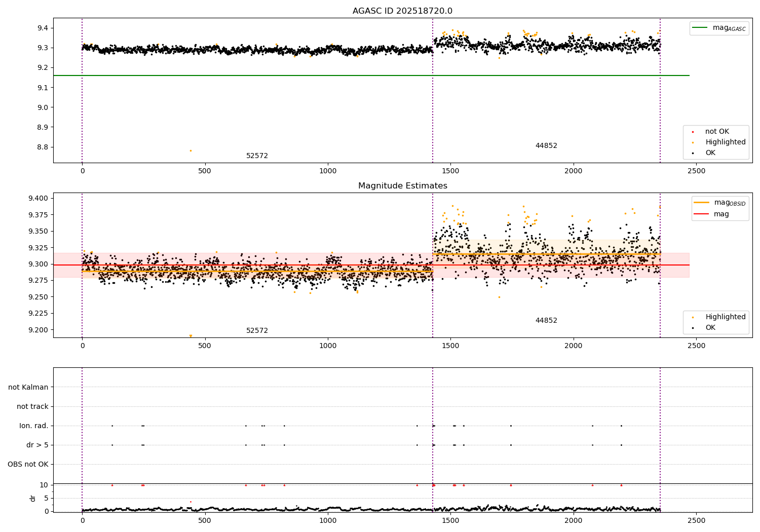
Task: Click the '500' x-tick of the bottom plot
Action: tap(205, 520)
